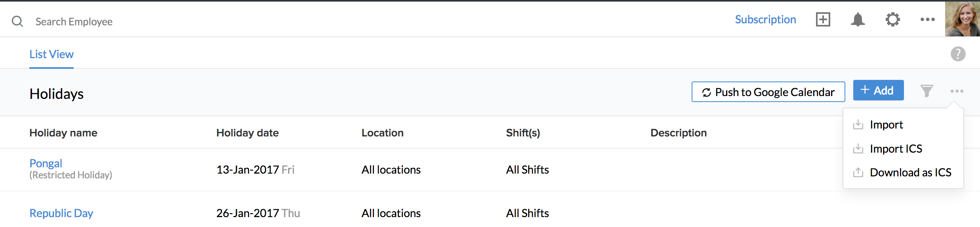
Task: Open the Pongal holiday link
Action: click(46, 163)
